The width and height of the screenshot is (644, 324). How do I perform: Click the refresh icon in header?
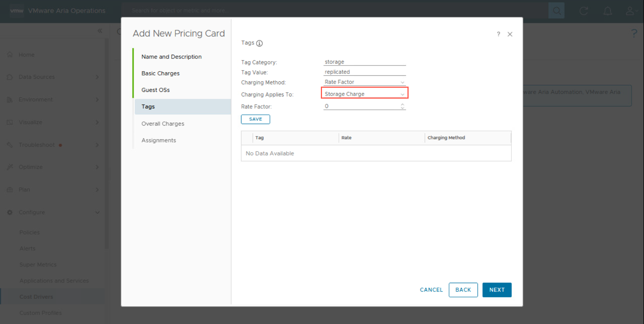pos(584,11)
